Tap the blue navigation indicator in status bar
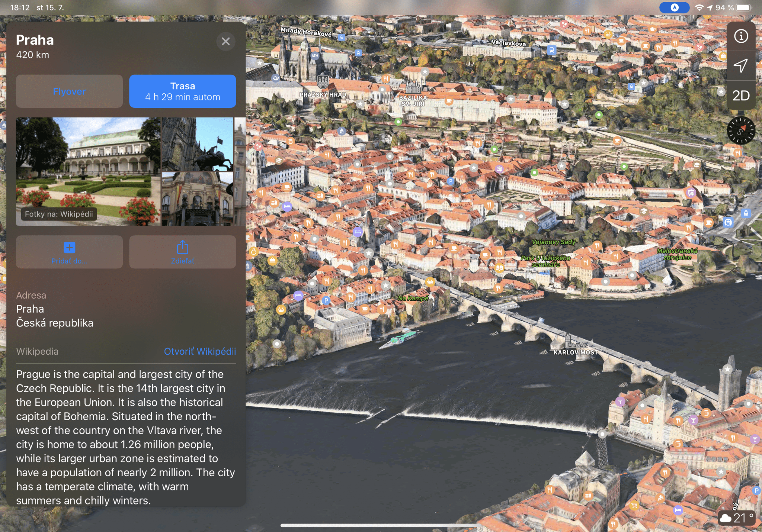Image resolution: width=762 pixels, height=532 pixels. [674, 7]
